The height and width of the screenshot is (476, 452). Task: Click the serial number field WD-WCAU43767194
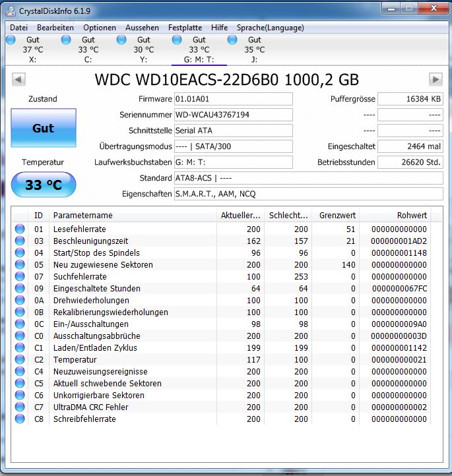pos(234,115)
